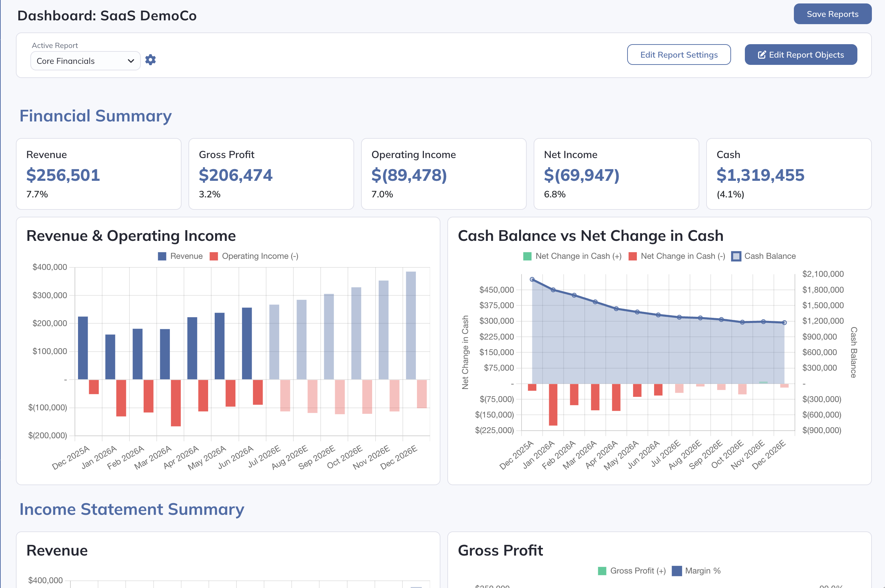Click Revenue & Operating Income chart title
The height and width of the screenshot is (588, 885).
pyautogui.click(x=131, y=236)
